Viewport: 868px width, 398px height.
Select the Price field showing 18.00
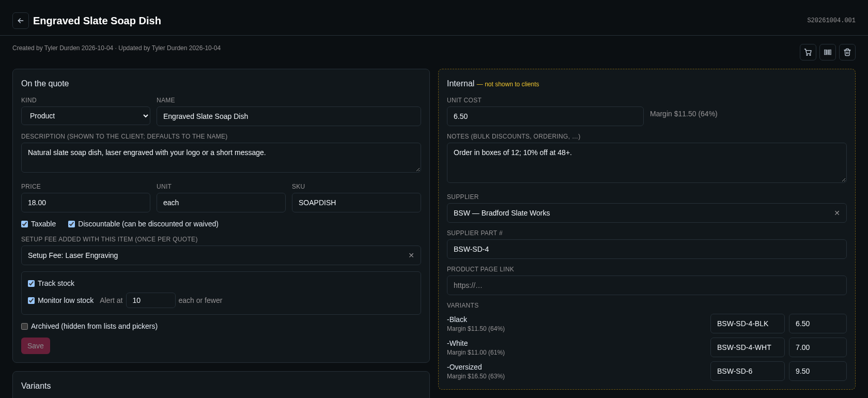(86, 203)
